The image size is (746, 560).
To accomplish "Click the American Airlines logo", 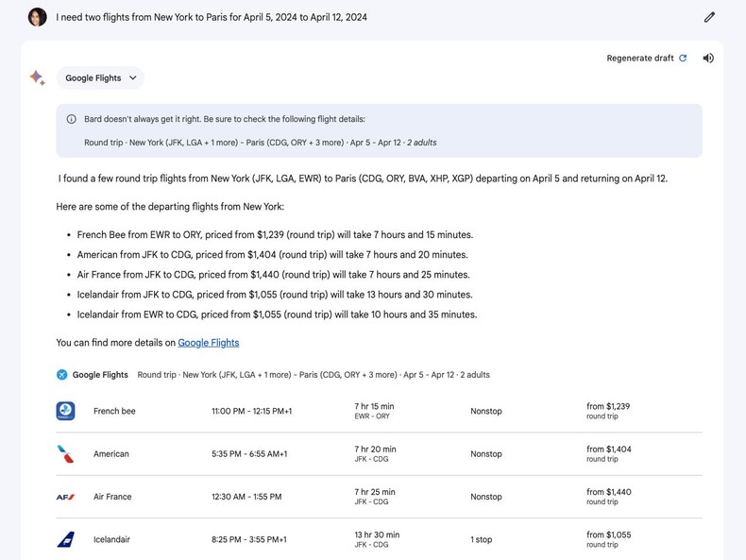I will (x=65, y=454).
